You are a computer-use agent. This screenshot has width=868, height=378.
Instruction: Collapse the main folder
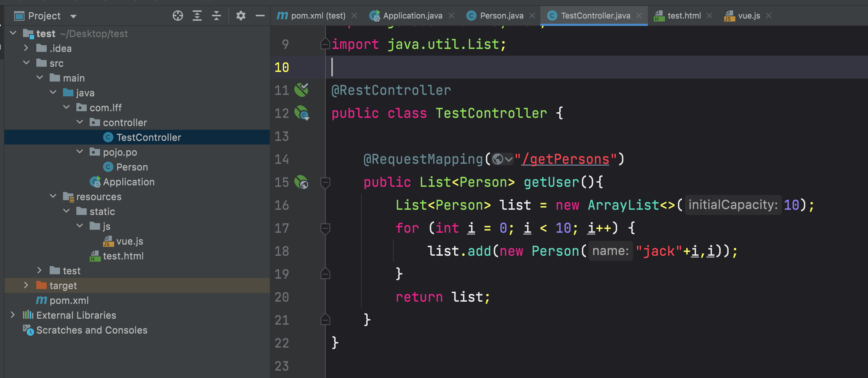click(x=40, y=77)
